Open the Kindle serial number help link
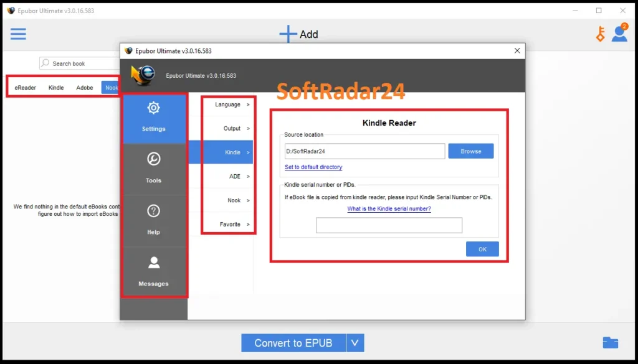The image size is (638, 364). coord(388,208)
